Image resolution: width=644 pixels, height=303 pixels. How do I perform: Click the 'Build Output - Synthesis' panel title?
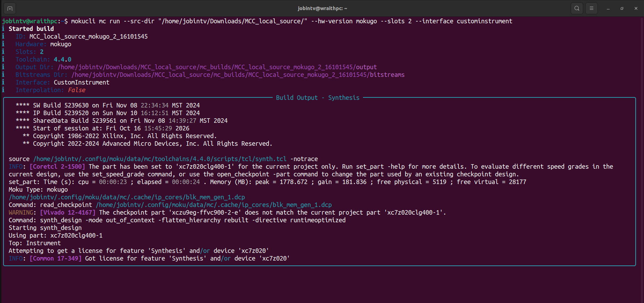pos(318,98)
